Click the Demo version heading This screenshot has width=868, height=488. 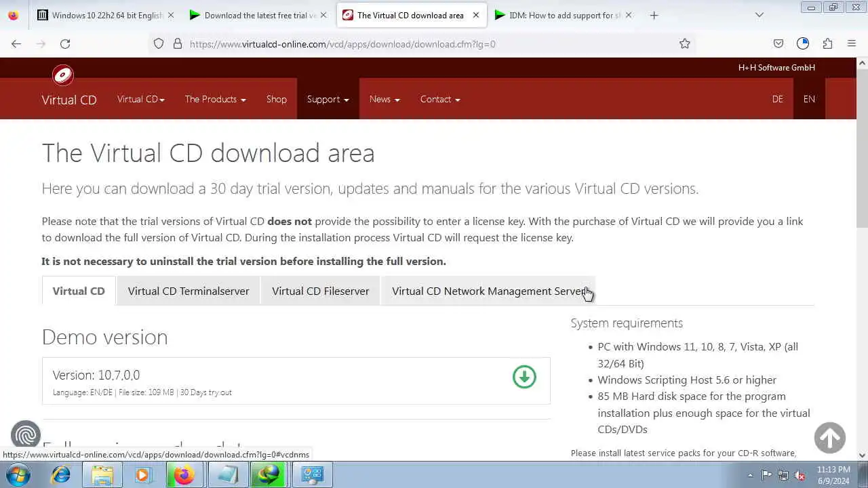(104, 337)
